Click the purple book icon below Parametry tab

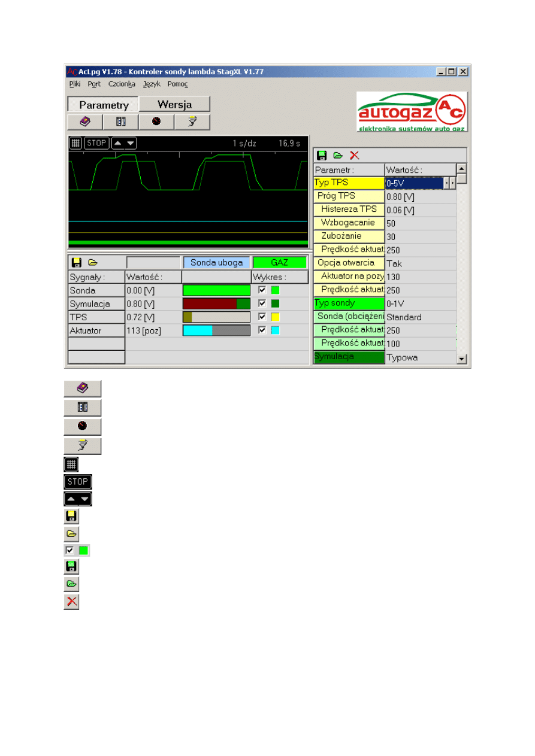[x=84, y=122]
